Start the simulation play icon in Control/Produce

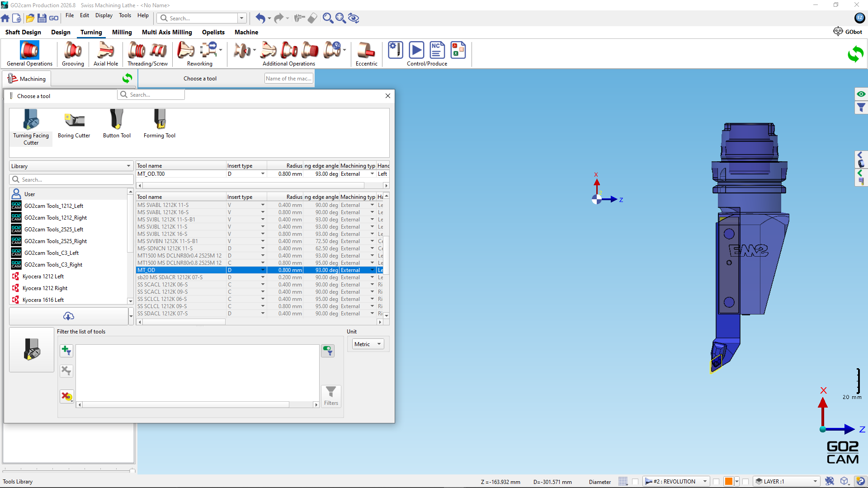click(416, 50)
